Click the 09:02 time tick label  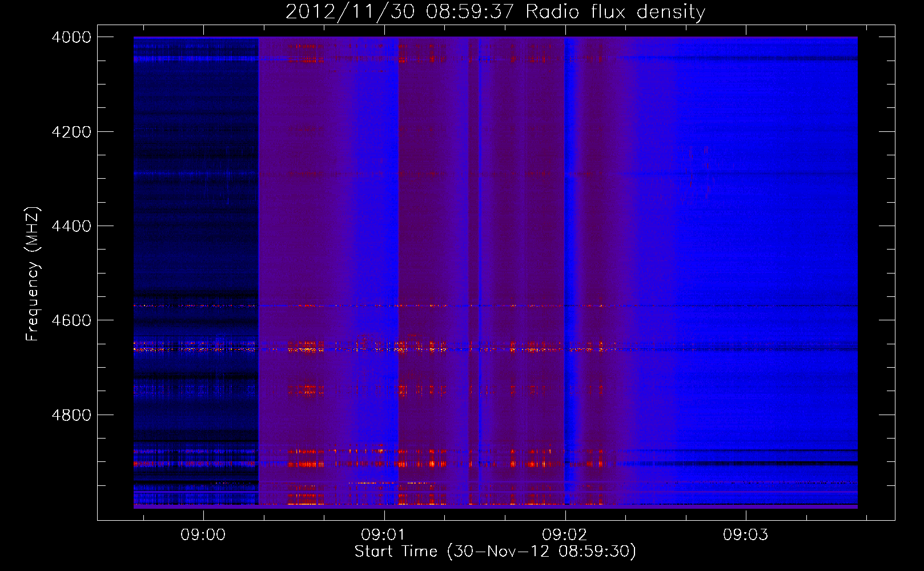(x=565, y=535)
